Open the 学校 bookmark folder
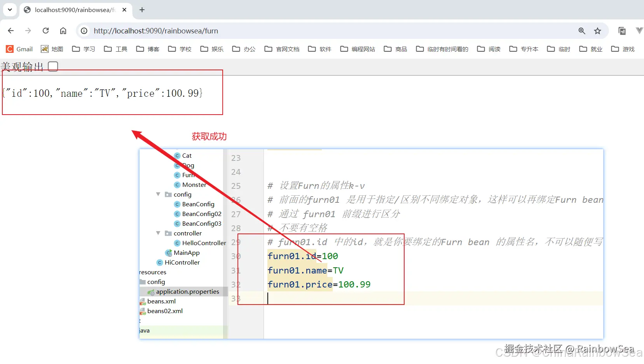 coord(180,49)
